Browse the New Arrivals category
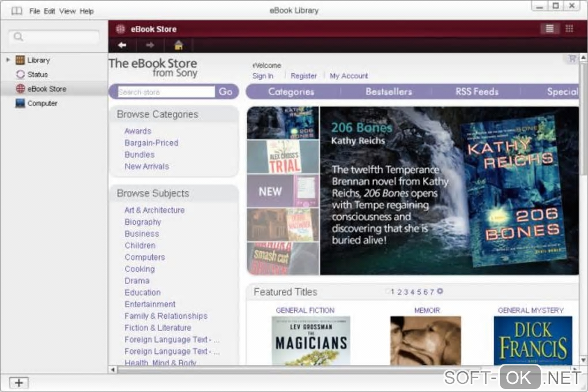 point(146,166)
